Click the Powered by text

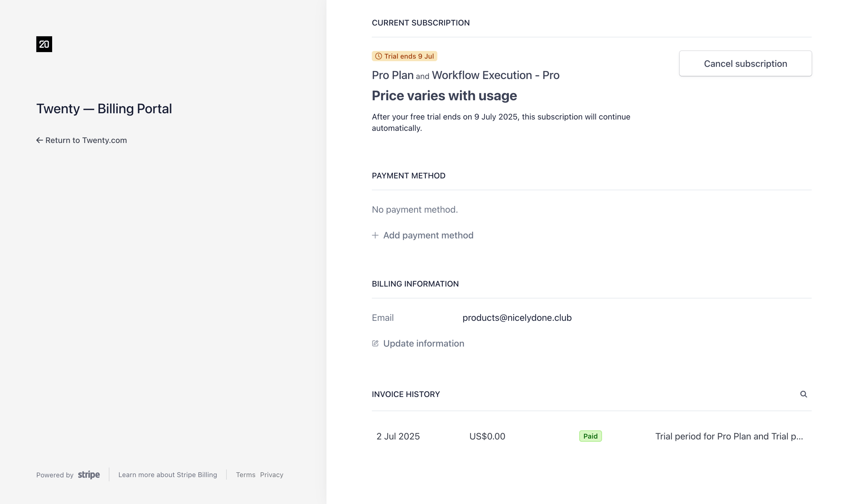(55, 475)
